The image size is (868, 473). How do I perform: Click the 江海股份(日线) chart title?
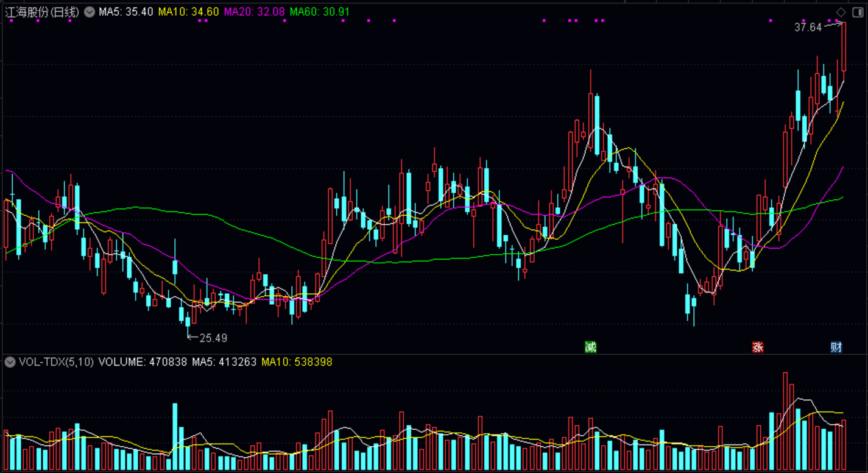pos(42,12)
